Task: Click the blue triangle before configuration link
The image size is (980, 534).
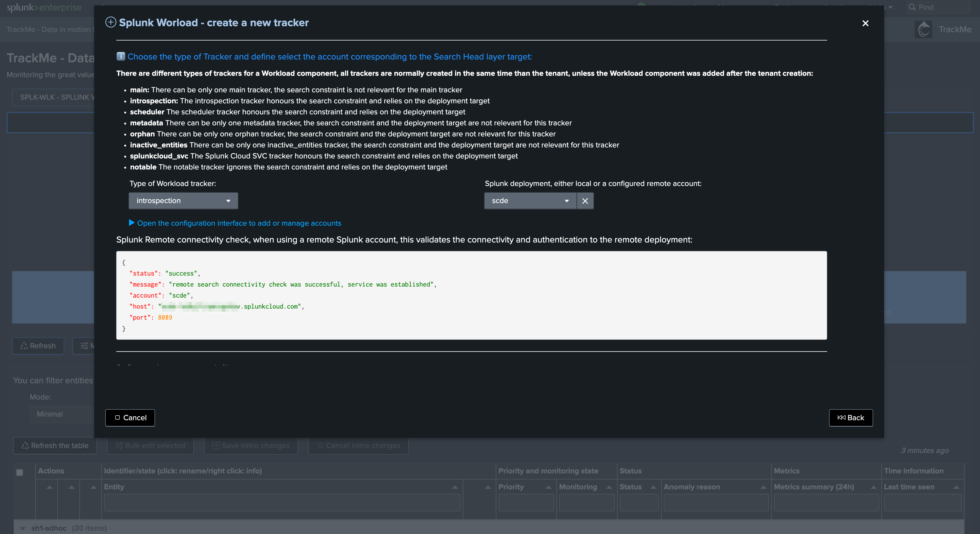Action: coord(132,223)
